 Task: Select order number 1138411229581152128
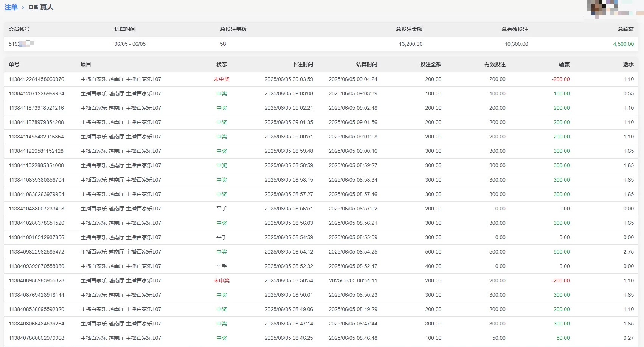(36, 151)
